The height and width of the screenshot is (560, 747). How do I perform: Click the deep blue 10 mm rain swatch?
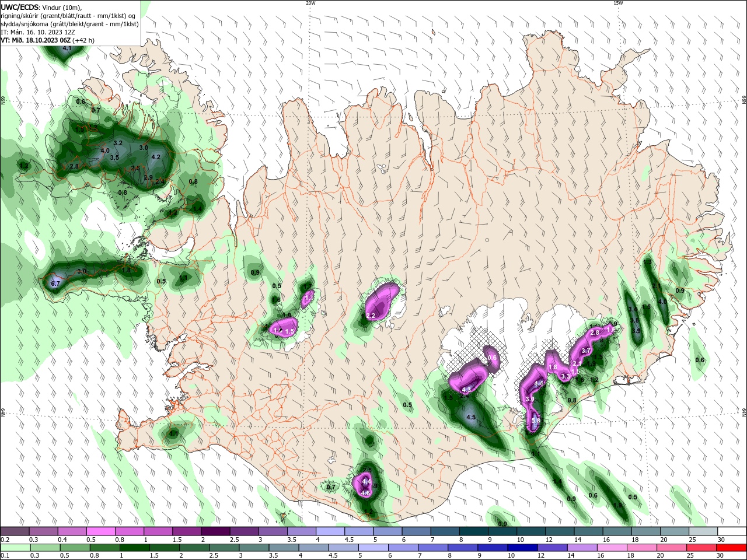(x=523, y=548)
